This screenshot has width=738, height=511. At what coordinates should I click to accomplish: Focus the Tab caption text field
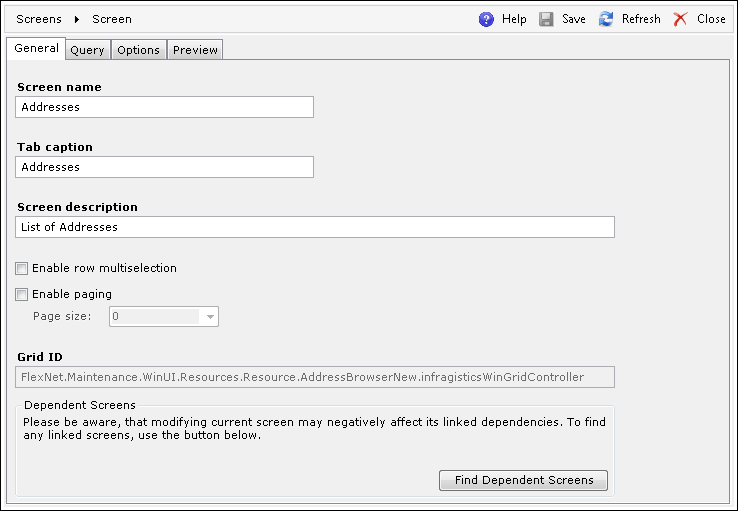tap(164, 167)
